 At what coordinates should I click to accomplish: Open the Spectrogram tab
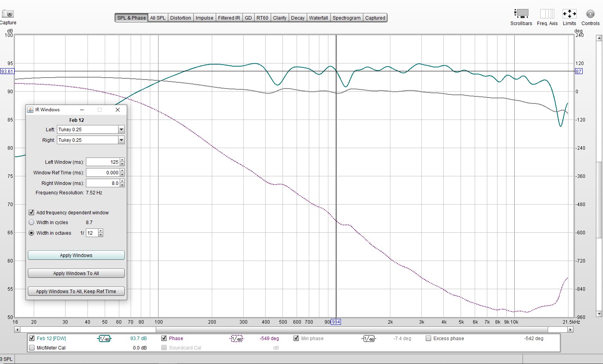[346, 18]
